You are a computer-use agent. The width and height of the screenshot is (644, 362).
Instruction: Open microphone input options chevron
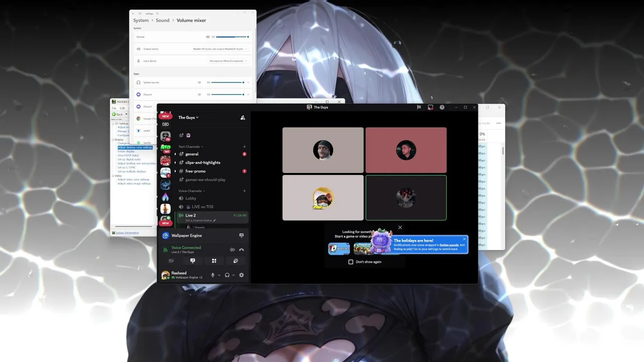(219, 275)
